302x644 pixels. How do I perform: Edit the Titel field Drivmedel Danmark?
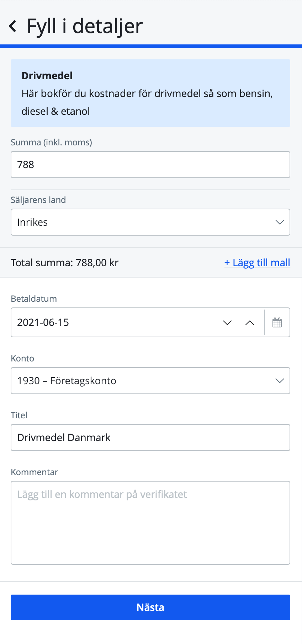(x=150, y=438)
